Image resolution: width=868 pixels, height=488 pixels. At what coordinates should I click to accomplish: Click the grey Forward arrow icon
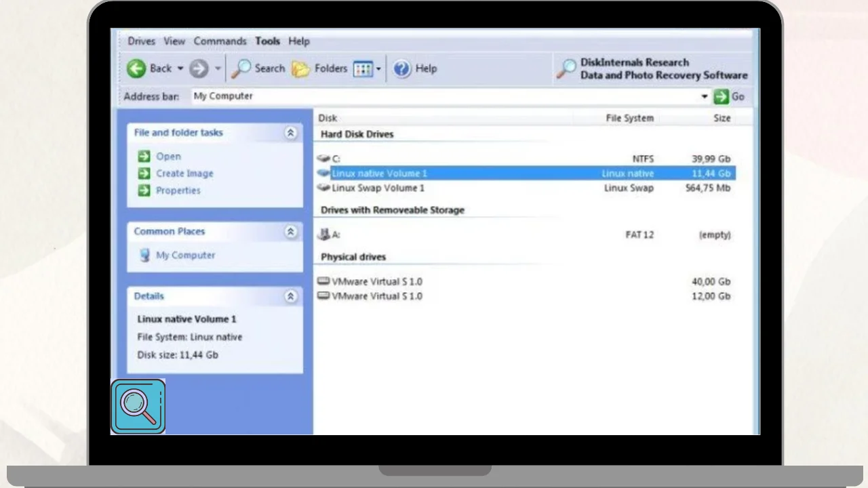click(x=199, y=68)
